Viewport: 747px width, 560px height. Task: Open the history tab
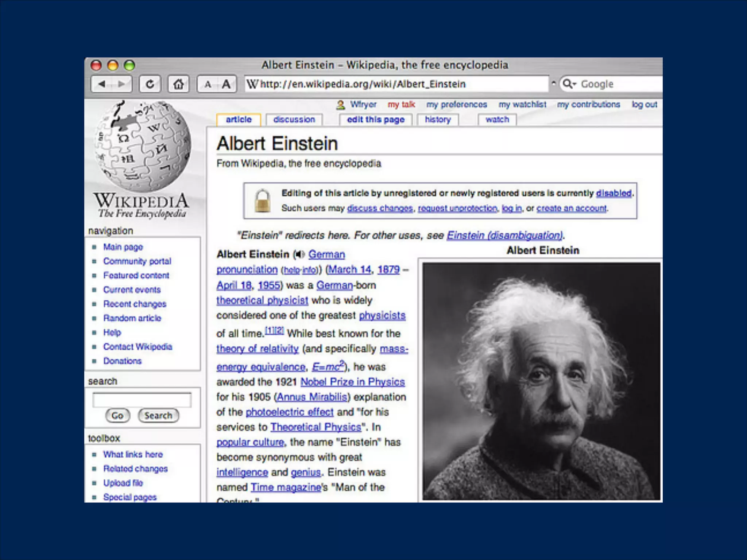[438, 120]
